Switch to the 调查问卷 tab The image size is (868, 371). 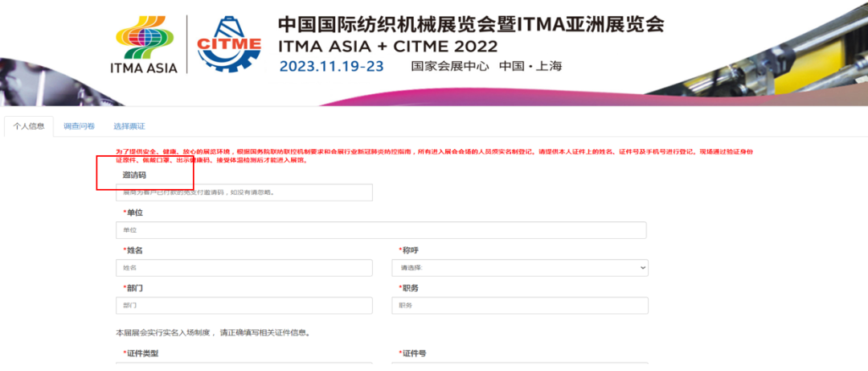coord(79,126)
